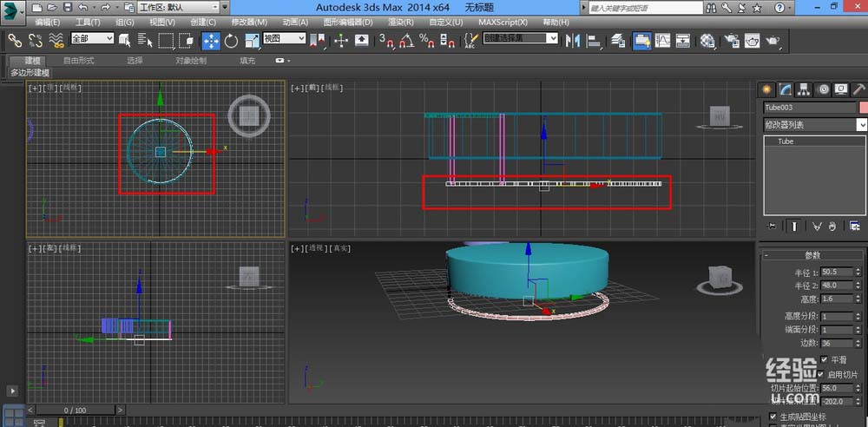Open the 编辑(E) menu

point(47,23)
